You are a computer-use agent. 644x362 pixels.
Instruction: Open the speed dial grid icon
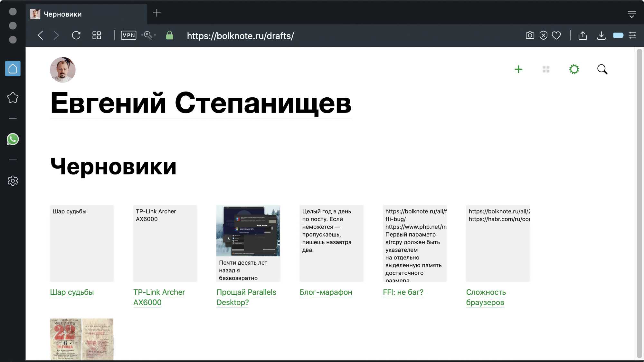click(97, 35)
